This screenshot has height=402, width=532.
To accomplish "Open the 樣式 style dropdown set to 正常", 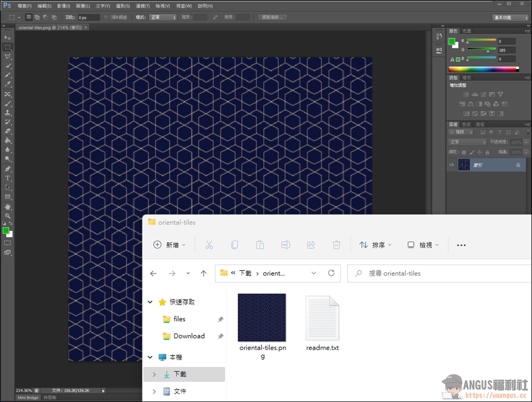I will 163,18.
